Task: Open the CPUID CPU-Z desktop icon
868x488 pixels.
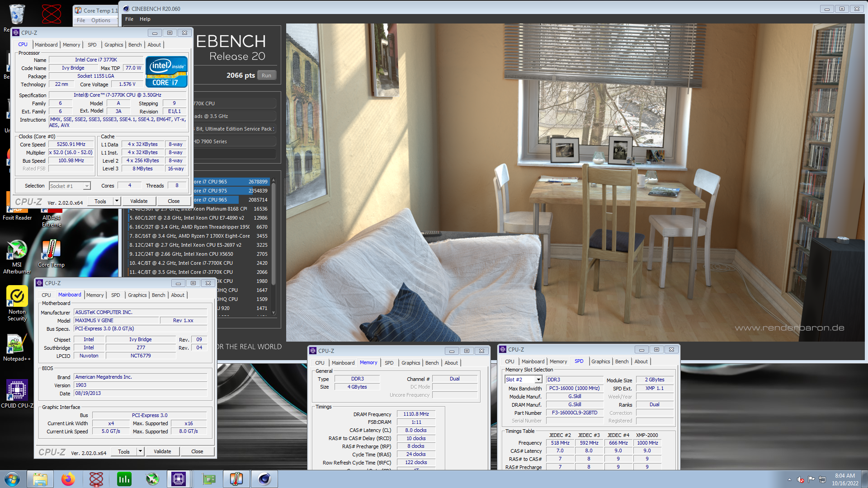Action: [x=17, y=394]
